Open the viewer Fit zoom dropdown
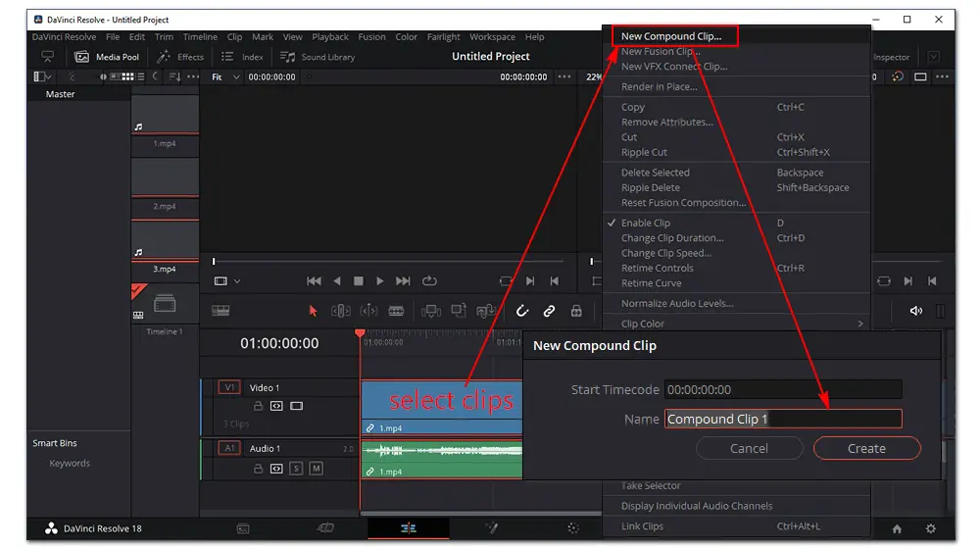Image resolution: width=980 pixels, height=549 pixels. tap(225, 76)
